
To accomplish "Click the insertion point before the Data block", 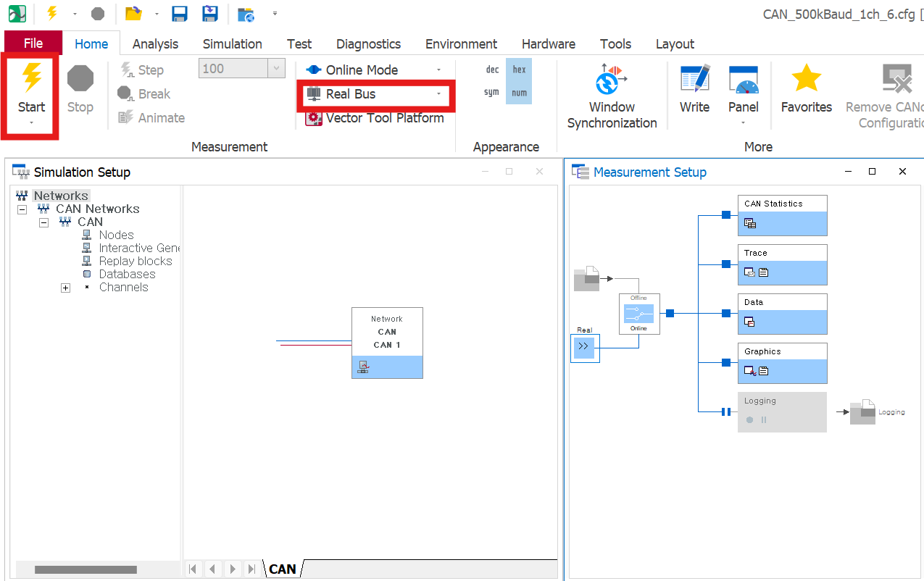I will (725, 313).
